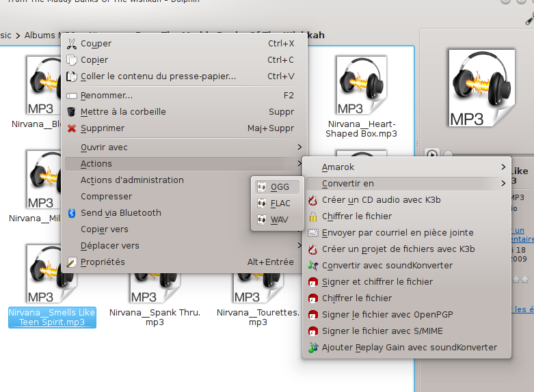Convert file to FLAC format
Viewport: 534px width, 392px height.
click(277, 203)
